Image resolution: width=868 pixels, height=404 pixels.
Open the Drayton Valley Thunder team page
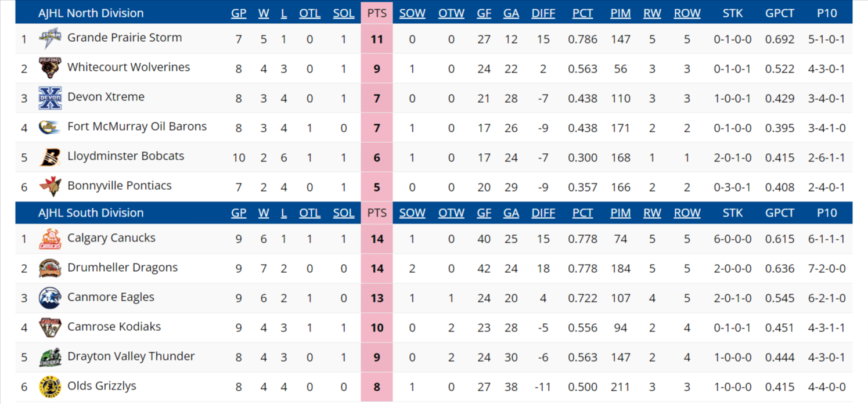(x=131, y=356)
